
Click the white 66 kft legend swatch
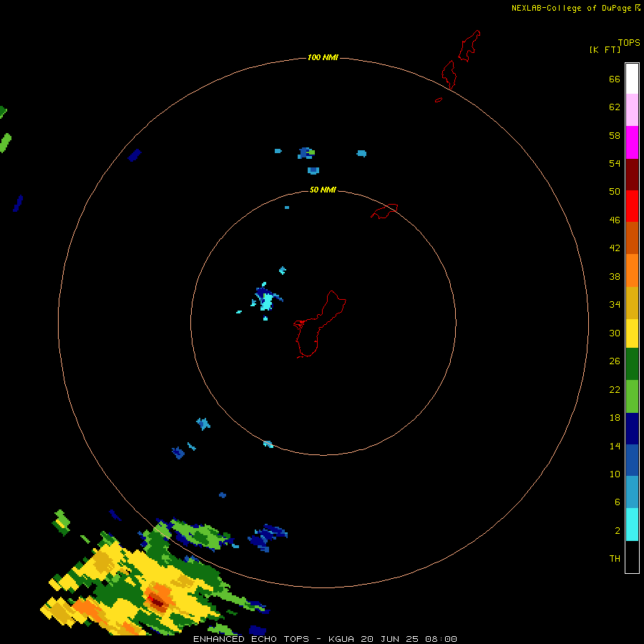coord(632,79)
